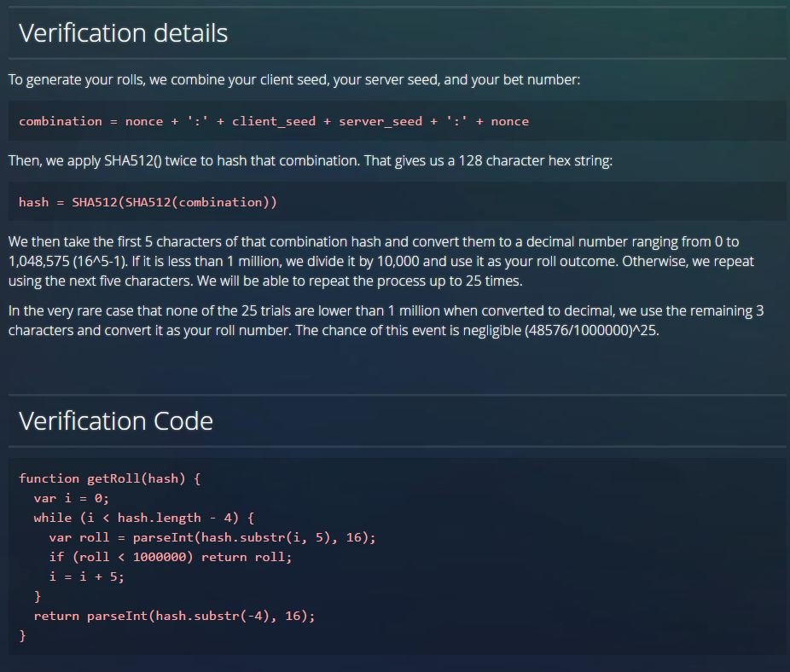Click the final closing brace of getRoll function
This screenshot has height=672, width=790.
coord(23,635)
